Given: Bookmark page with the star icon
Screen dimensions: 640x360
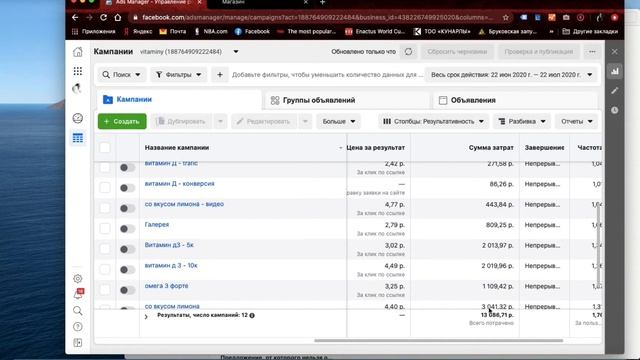Looking at the screenshot, I should click(x=506, y=18).
